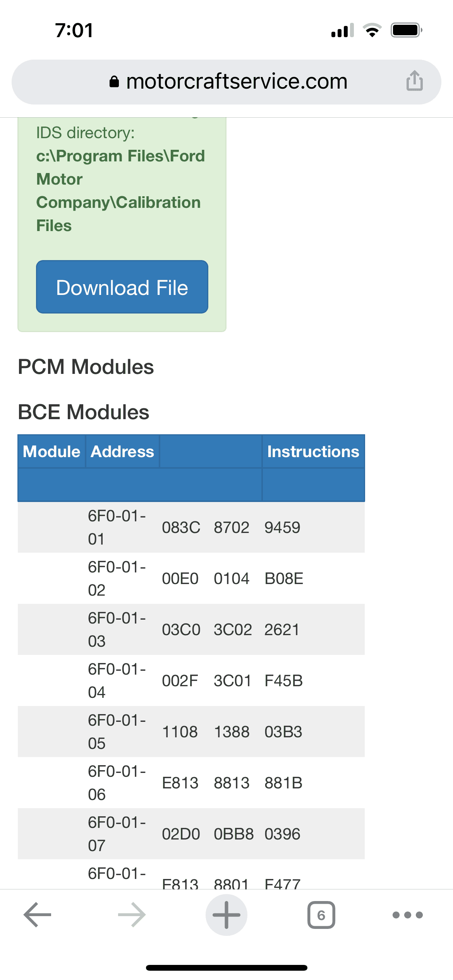
Task: Go back with the left arrow
Action: [38, 915]
